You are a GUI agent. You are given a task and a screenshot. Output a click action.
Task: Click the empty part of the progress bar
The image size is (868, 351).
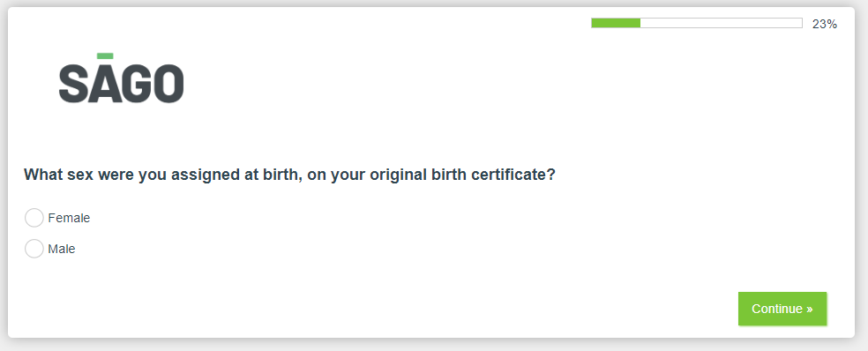click(x=721, y=23)
